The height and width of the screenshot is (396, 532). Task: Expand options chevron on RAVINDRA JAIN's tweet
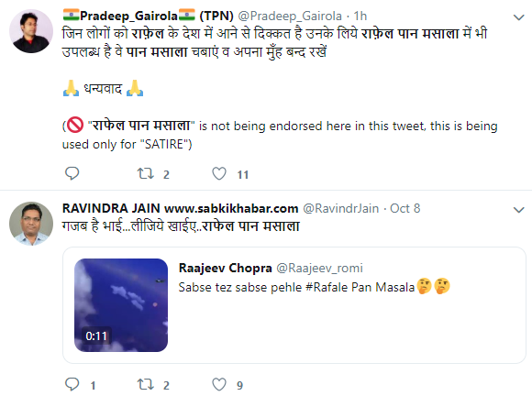pos(519,210)
